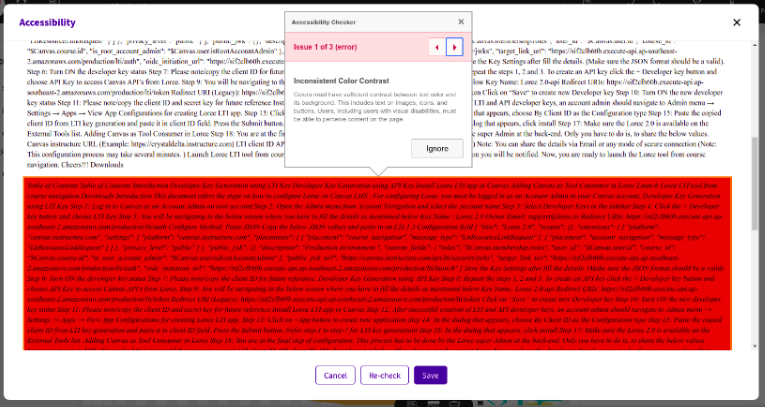This screenshot has width=765, height=407.
Task: Click the 'Accessibility Checker' popup title
Action: click(323, 22)
